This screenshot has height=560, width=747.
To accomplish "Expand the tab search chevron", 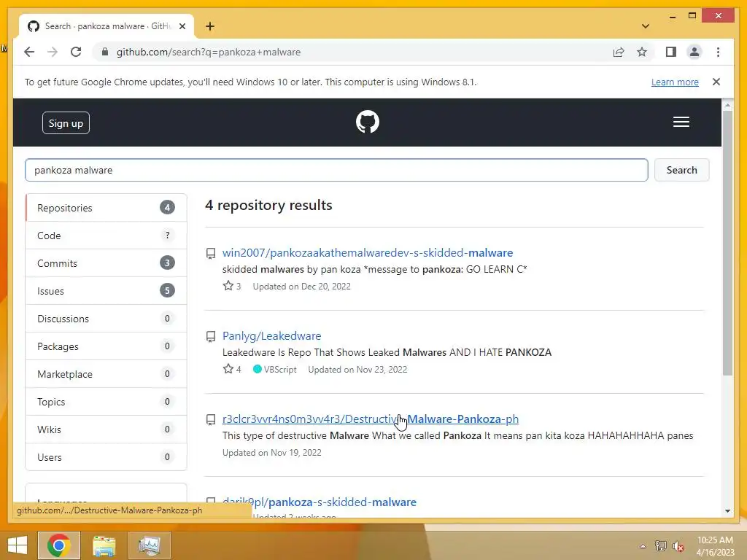I will pos(646,26).
